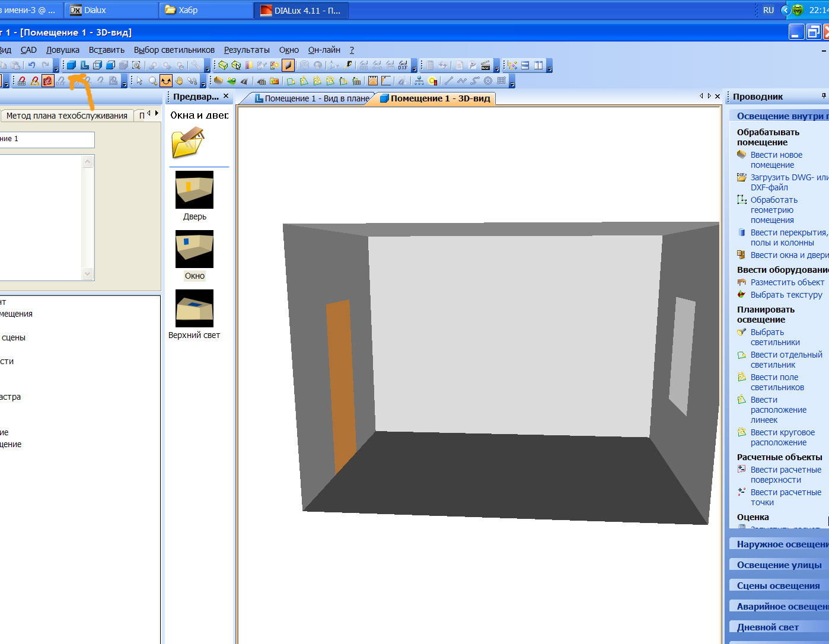Screen dimensions: 829x644
Task: Expand the Аварийное освещение section
Action: (x=779, y=607)
